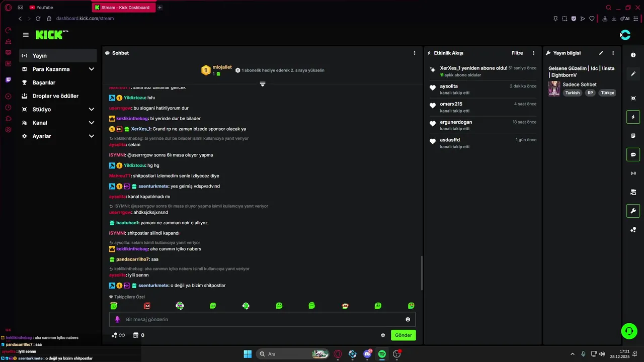Open the Opera sidebar settings gear
The image size is (644, 362).
pyautogui.click(x=8, y=130)
